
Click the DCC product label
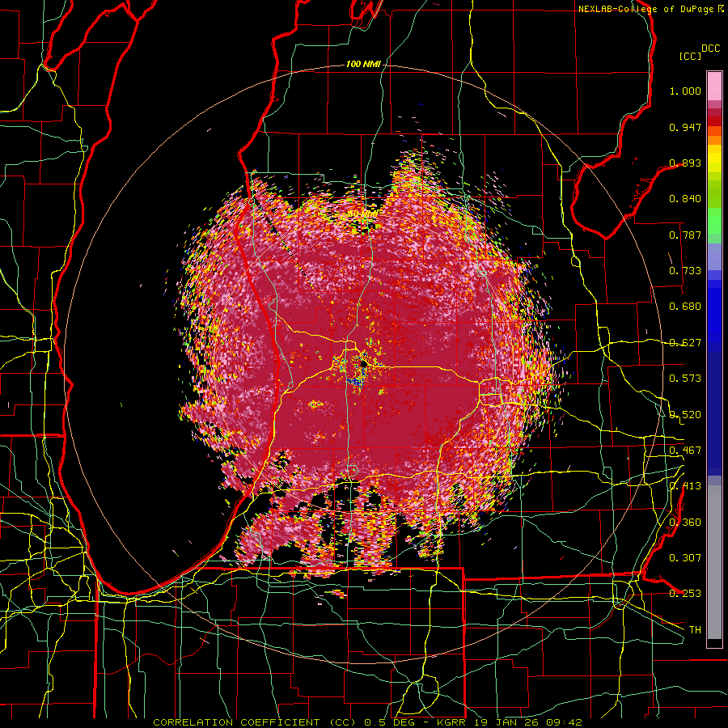pos(711,49)
